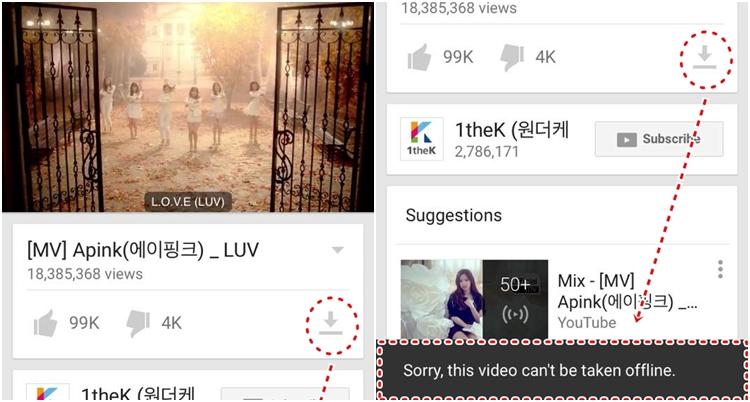The image size is (750, 402).
Task: Open the Mix playlist thumbnail with 50+
Action: click(x=474, y=300)
